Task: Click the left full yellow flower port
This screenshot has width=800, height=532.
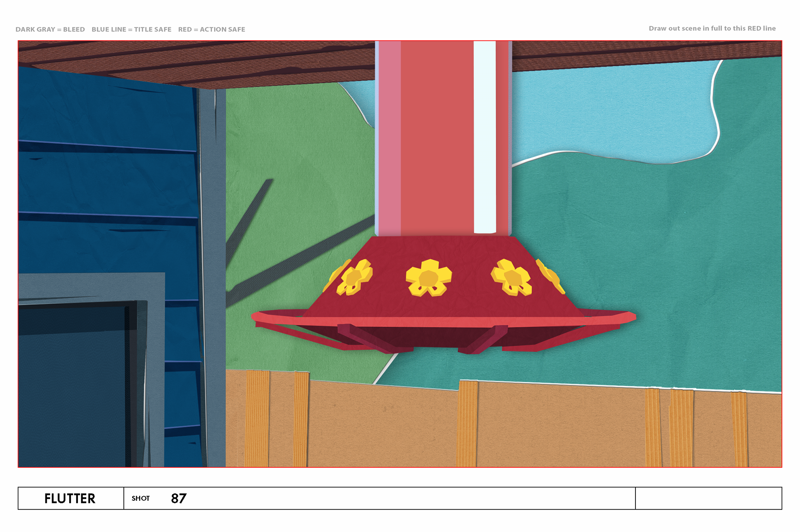Action: 355,278
